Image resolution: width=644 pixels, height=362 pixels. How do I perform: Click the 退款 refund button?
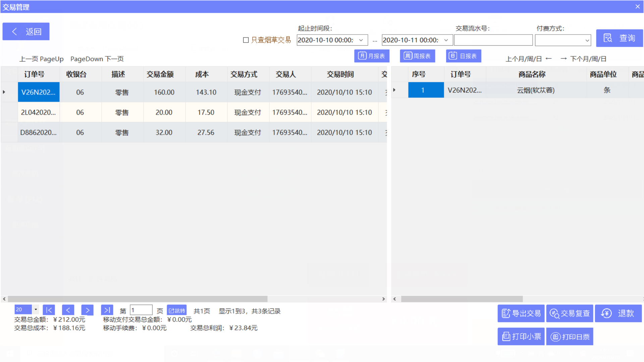618,313
